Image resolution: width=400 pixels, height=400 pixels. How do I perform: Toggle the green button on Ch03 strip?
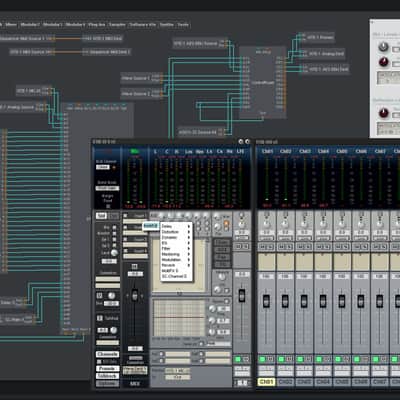tap(300, 359)
